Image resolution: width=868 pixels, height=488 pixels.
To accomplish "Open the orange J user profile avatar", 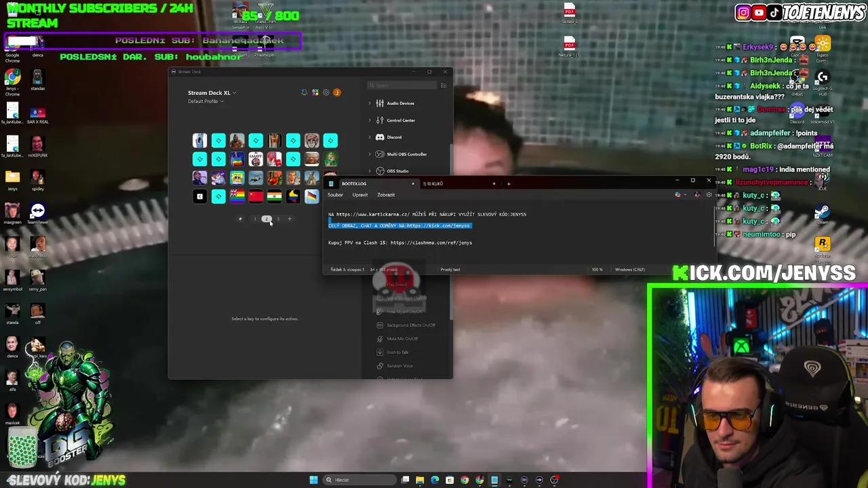I will coord(337,92).
